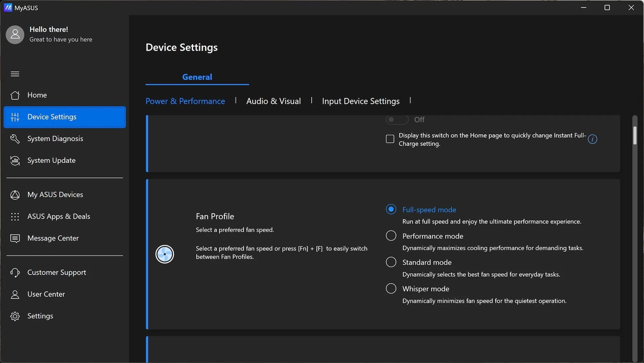Select Full-speed mode radio button

pyautogui.click(x=391, y=209)
